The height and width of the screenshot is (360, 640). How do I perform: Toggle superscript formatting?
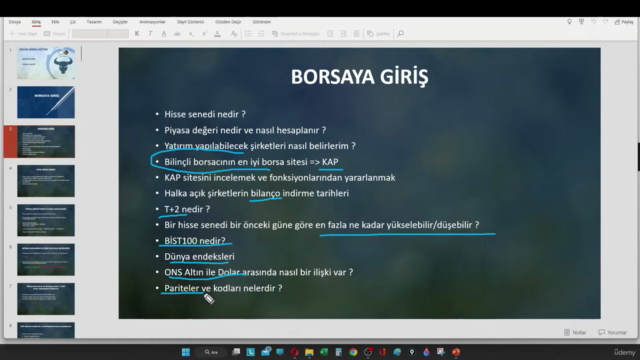(x=204, y=33)
